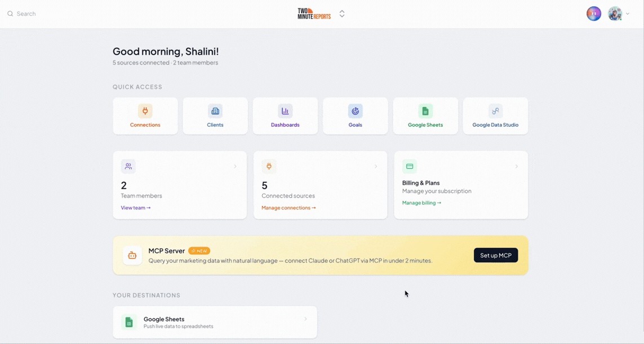Click the team members people icon
Viewport: 644px width, 344px height.
point(128,166)
